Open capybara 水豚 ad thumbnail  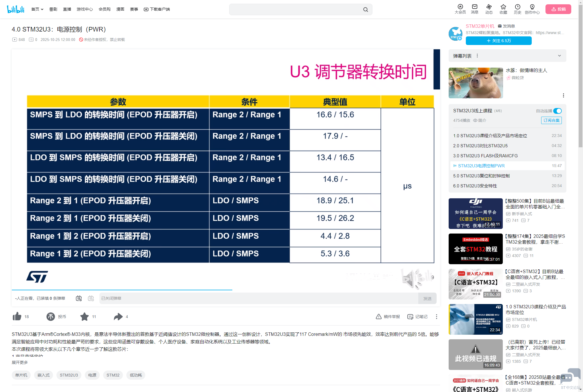476,83
